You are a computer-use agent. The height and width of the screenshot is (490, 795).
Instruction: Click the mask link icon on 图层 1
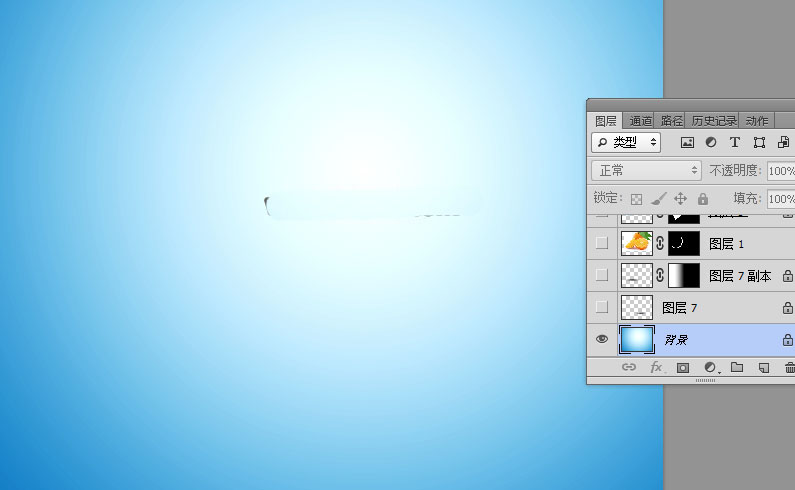pyautogui.click(x=660, y=243)
